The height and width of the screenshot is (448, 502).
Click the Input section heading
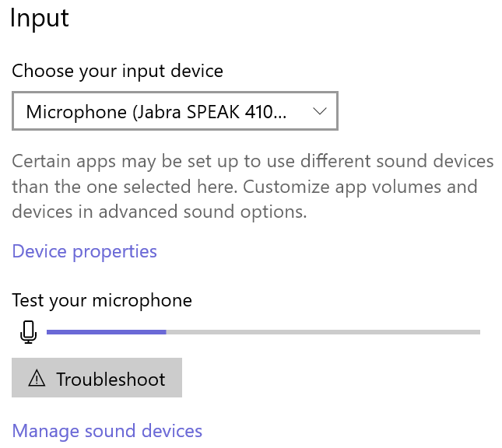pos(40,17)
